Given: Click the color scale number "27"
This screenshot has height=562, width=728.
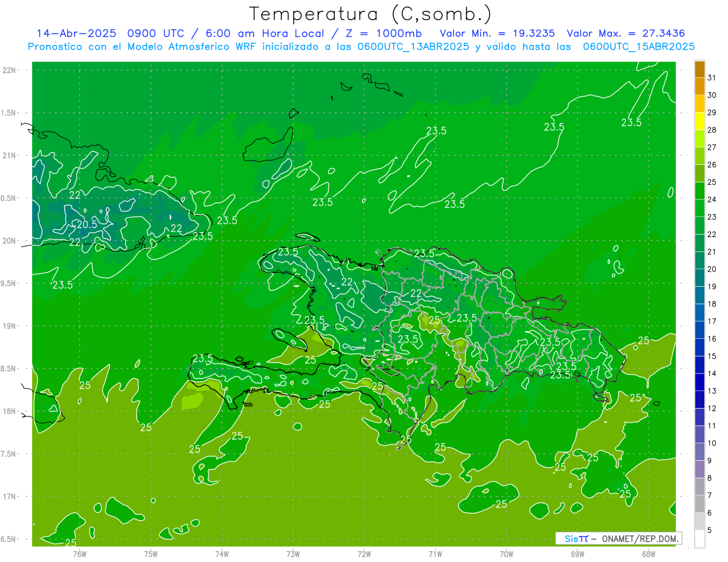Looking at the screenshot, I should point(712,147).
